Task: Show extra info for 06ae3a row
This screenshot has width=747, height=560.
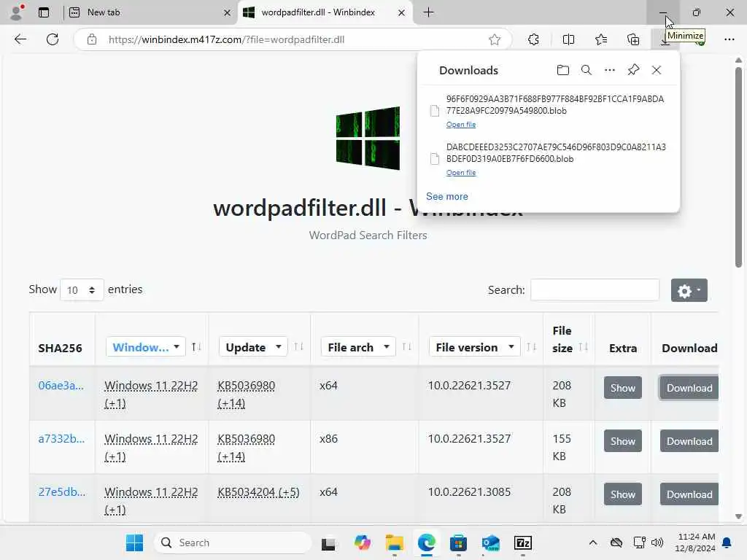Action: 623,388
